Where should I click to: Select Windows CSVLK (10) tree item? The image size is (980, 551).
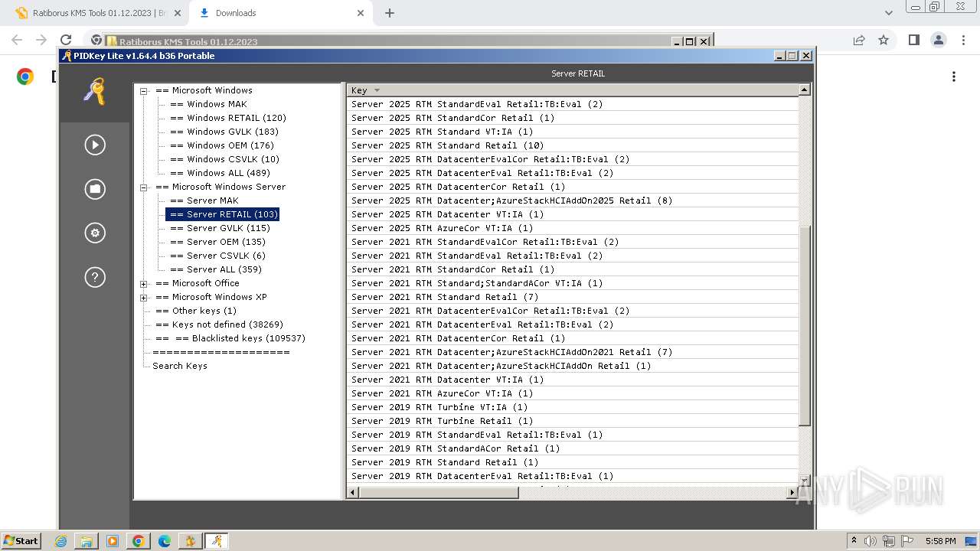click(224, 159)
